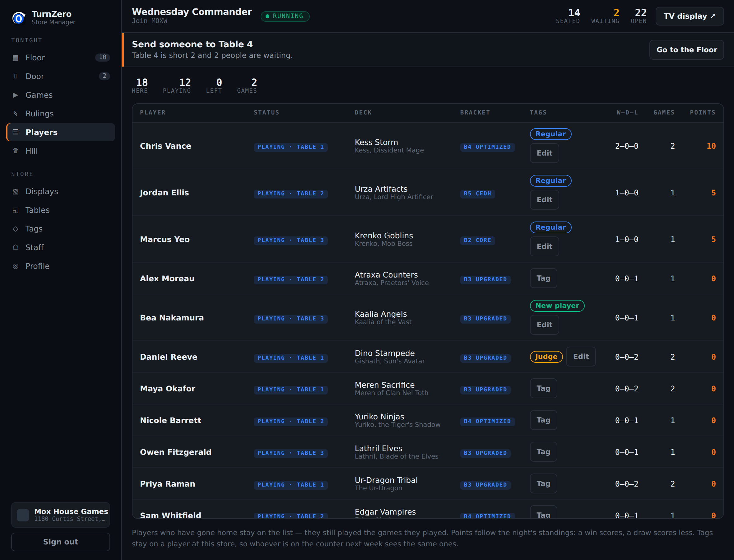This screenshot has height=560, width=734.
Task: Click the DECK column header
Action: [x=363, y=113]
